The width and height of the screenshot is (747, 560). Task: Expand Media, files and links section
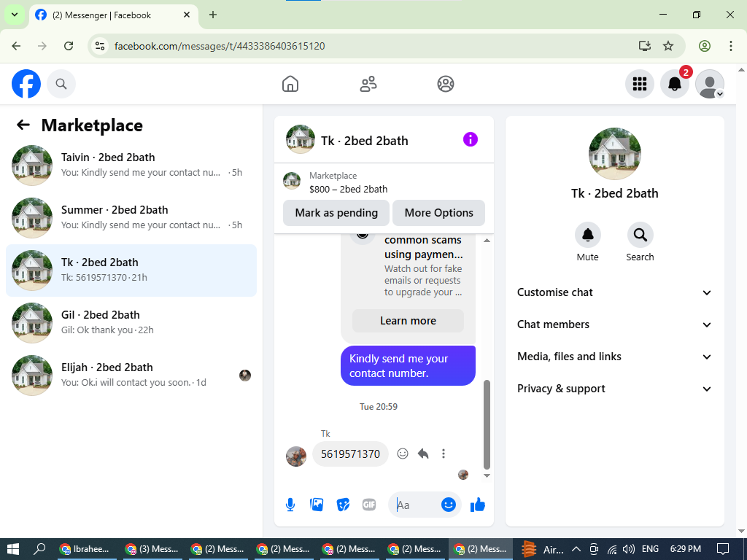tap(614, 357)
